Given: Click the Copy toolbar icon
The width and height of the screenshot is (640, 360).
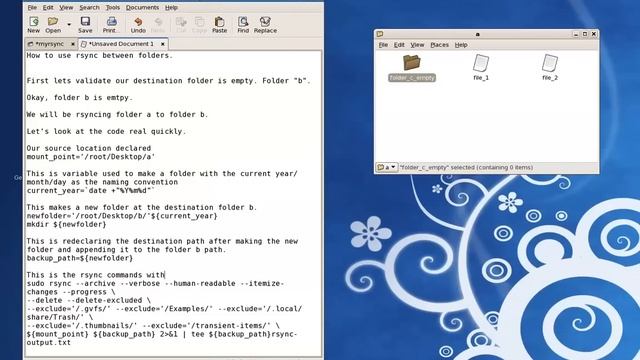Looking at the screenshot, I should click(x=199, y=24).
